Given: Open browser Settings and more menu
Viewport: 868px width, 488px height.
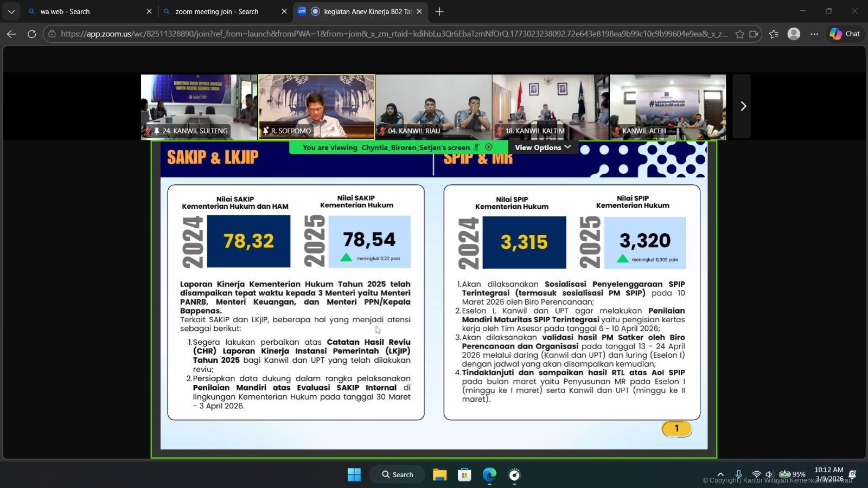Looking at the screenshot, I should 814,34.
